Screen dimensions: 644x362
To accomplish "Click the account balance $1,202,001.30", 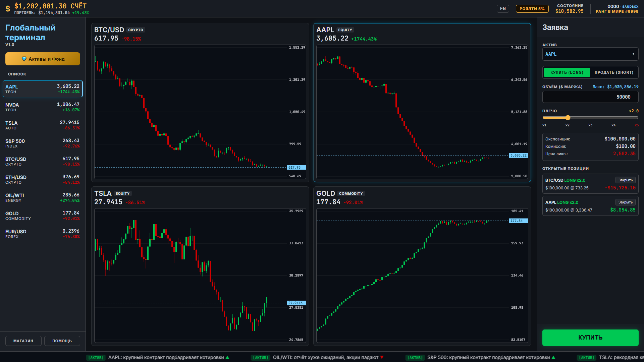I will 40,6.
